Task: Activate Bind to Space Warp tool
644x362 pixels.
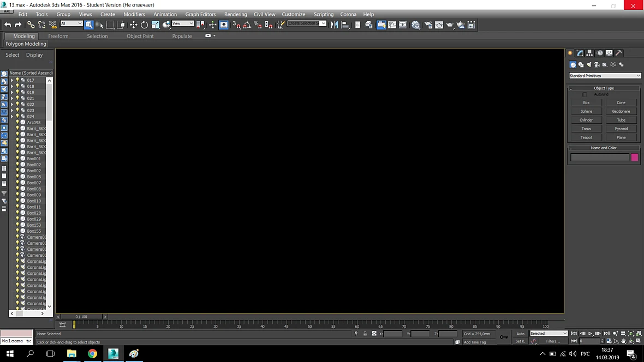Action: click(x=52, y=25)
